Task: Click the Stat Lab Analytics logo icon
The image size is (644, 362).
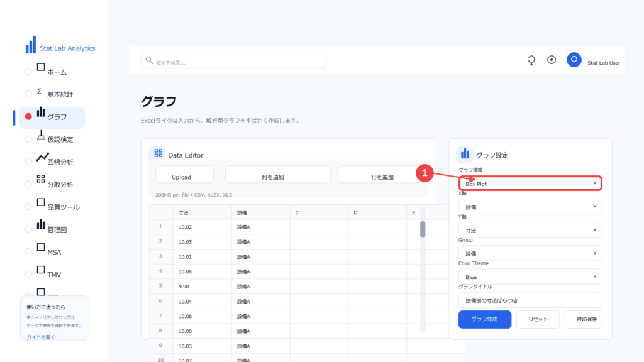Action: (31, 45)
